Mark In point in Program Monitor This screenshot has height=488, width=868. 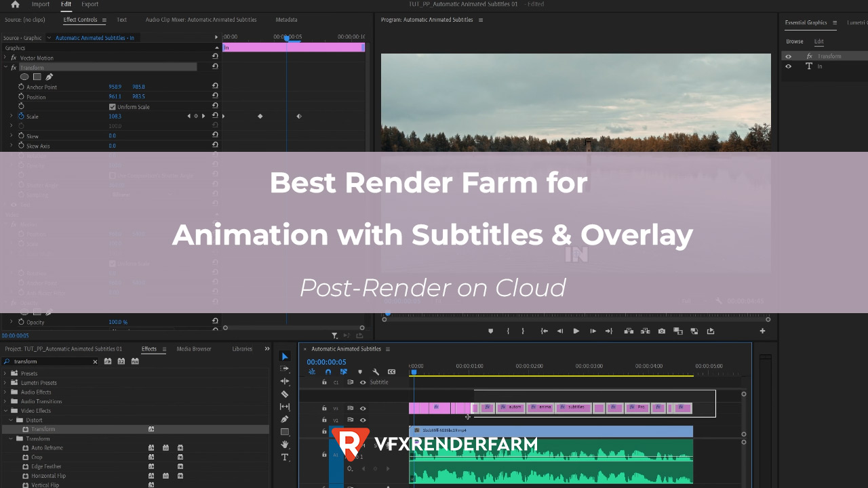508,331
